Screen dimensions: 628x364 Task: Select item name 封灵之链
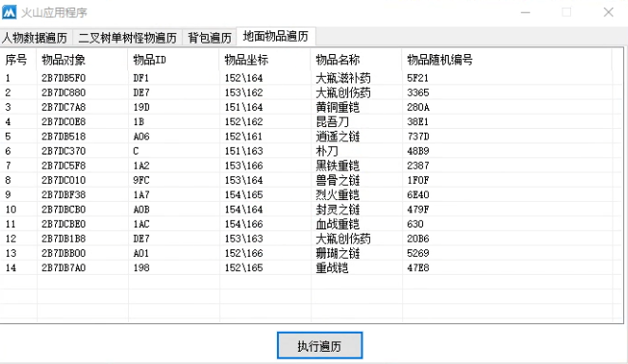(338, 209)
